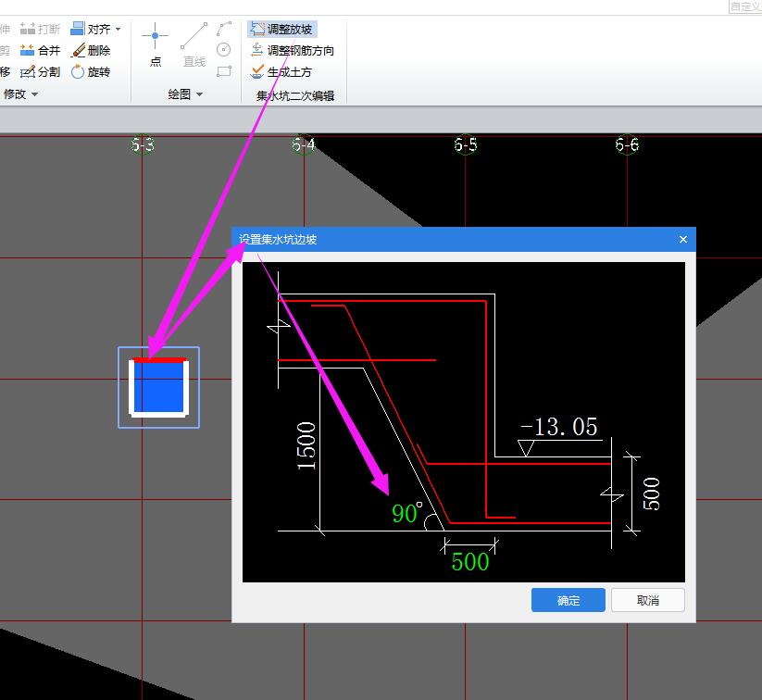Confirm the dialog with 确定
This screenshot has height=700, width=762.
pyautogui.click(x=568, y=600)
